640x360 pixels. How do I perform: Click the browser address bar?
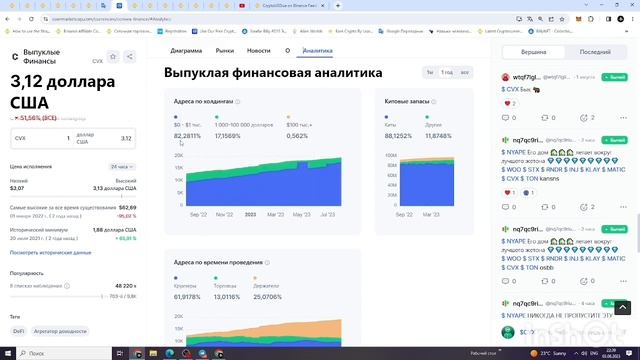pos(278,19)
